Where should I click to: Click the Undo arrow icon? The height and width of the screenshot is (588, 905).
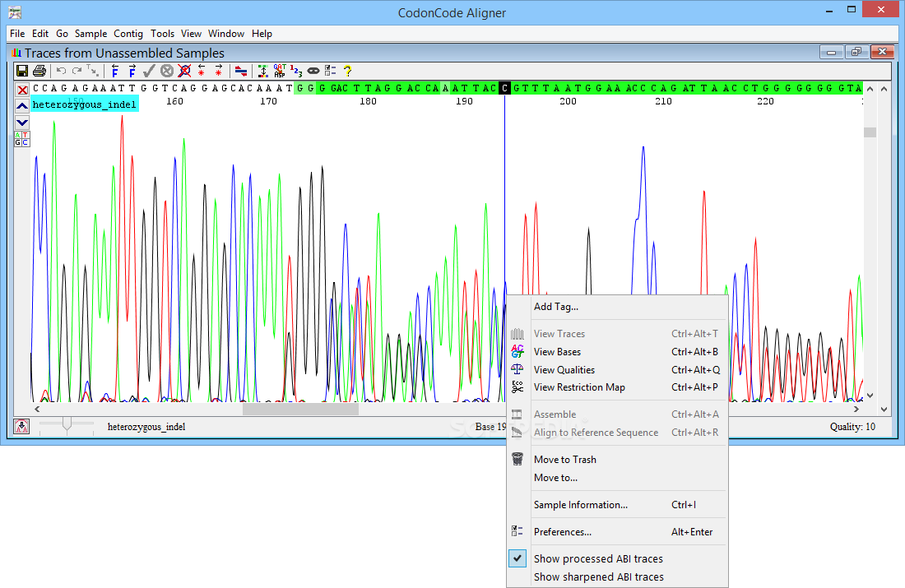(61, 71)
